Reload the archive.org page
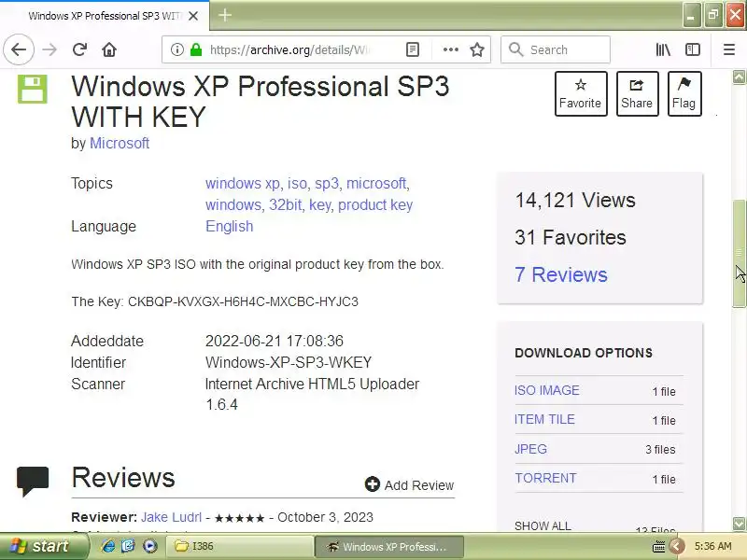The width and height of the screenshot is (747, 560). click(x=79, y=49)
